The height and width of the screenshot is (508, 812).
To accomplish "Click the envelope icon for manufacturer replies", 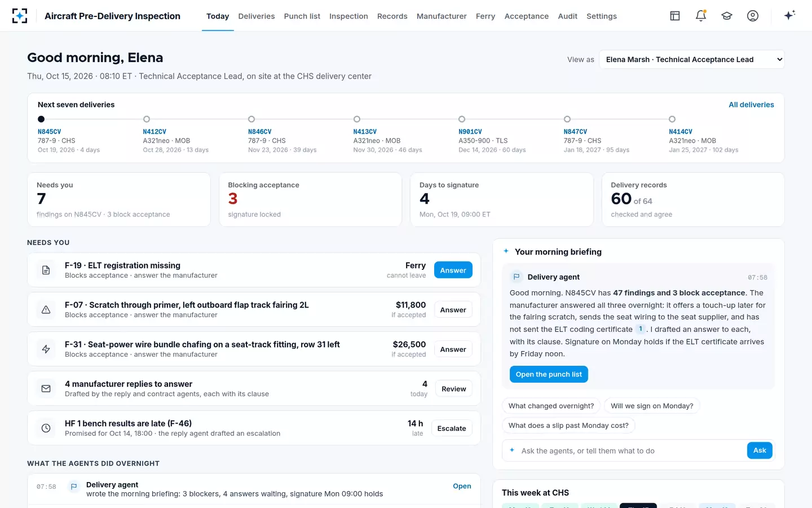I will point(46,388).
